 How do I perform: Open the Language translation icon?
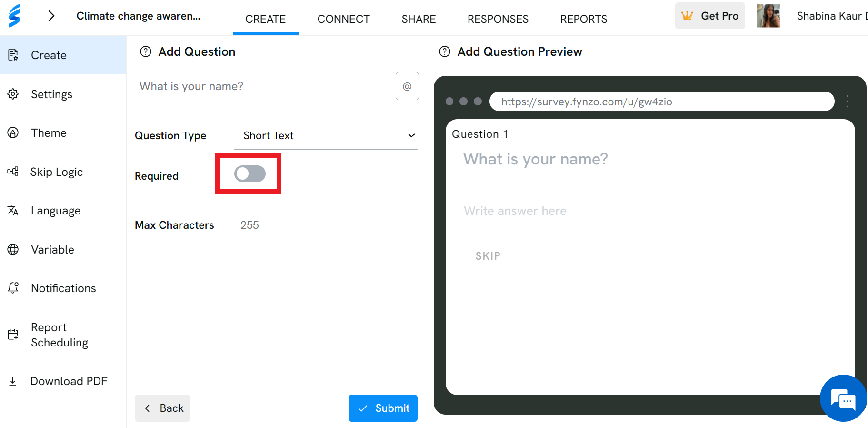tap(13, 210)
